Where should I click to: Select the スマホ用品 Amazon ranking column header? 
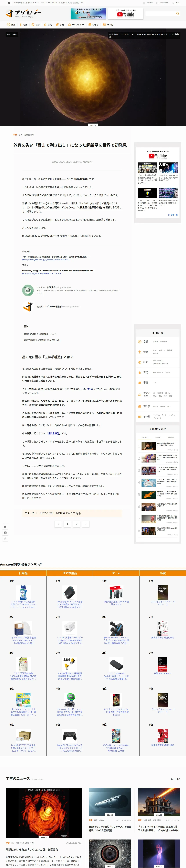(70, 573)
